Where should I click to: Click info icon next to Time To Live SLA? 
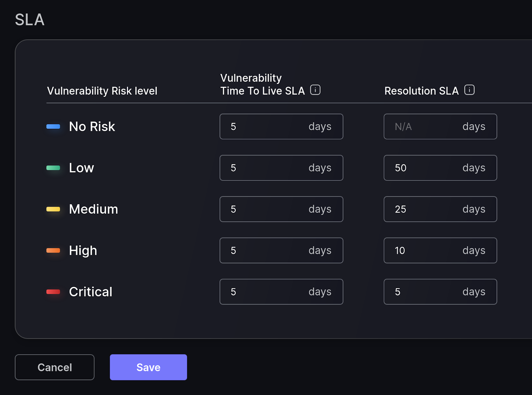coord(315,90)
